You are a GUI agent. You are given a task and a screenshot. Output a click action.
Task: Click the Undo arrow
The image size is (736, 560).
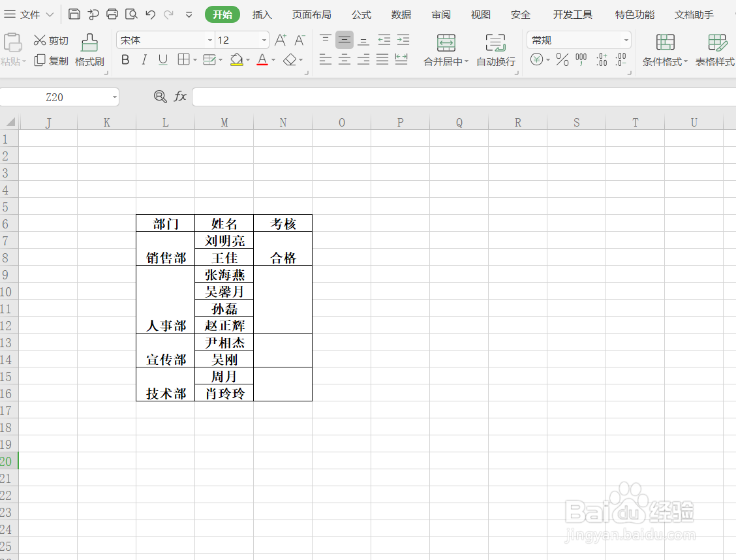pyautogui.click(x=150, y=14)
